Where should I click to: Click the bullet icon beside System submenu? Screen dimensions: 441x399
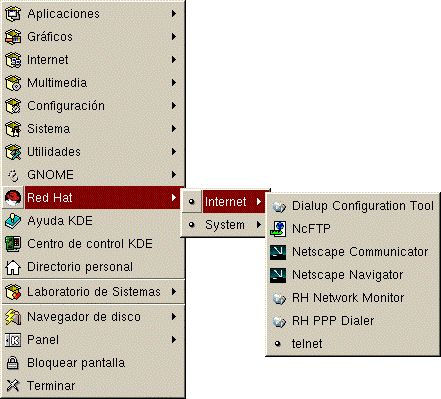[191, 224]
